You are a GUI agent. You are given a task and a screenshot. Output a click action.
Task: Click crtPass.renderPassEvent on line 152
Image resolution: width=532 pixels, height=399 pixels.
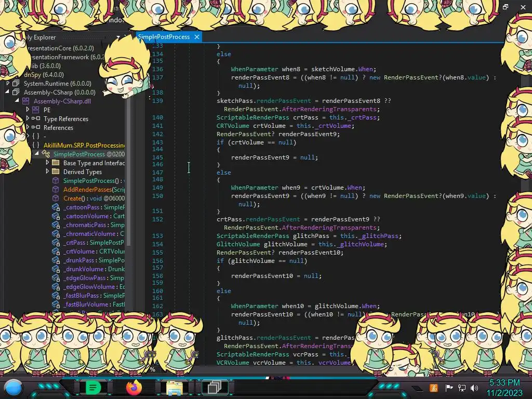click(x=258, y=219)
